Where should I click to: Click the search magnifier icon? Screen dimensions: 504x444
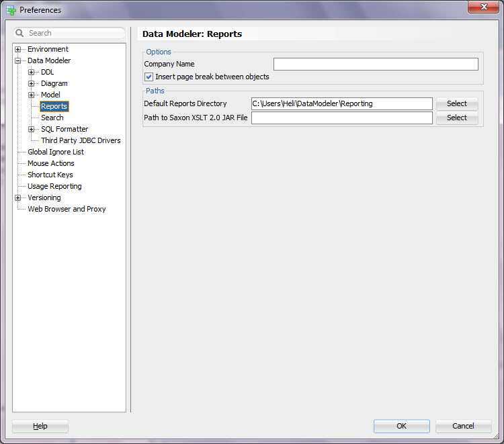20,33
